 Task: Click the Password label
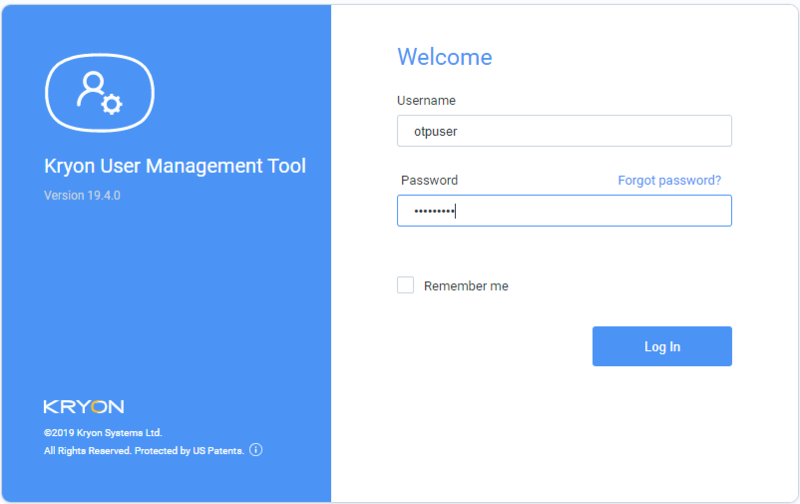click(x=430, y=180)
